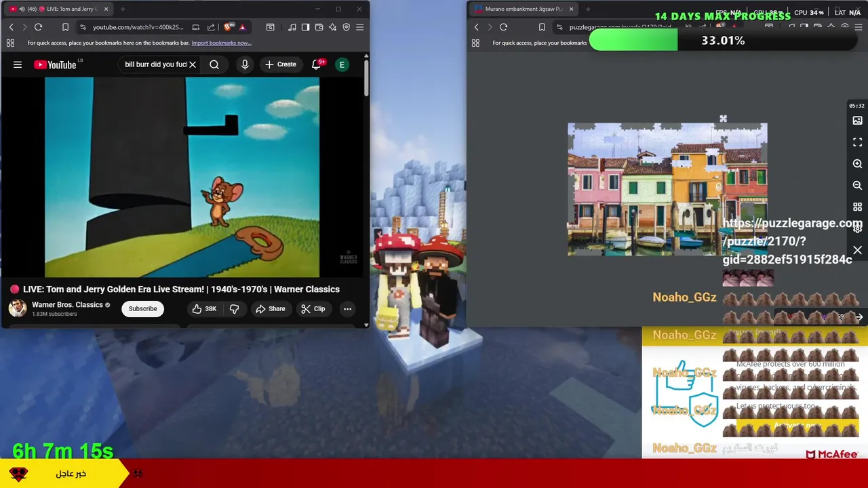Image resolution: width=868 pixels, height=488 pixels.
Task: Open the Create menu on YouTube
Action: [x=281, y=64]
